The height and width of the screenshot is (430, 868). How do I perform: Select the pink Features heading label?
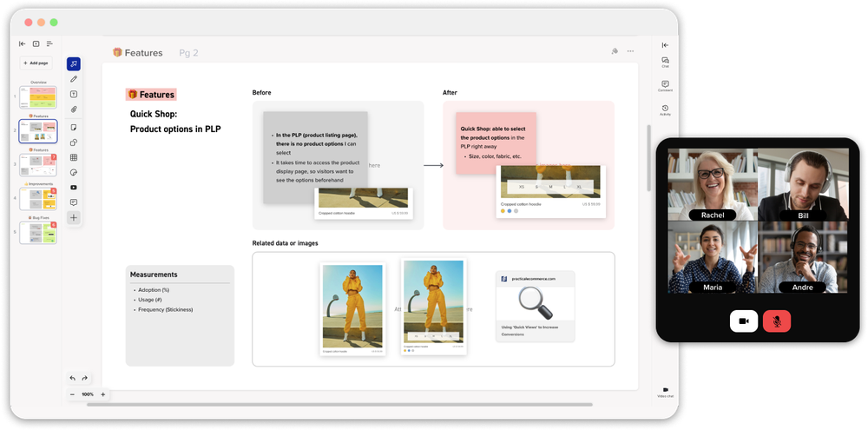click(151, 95)
